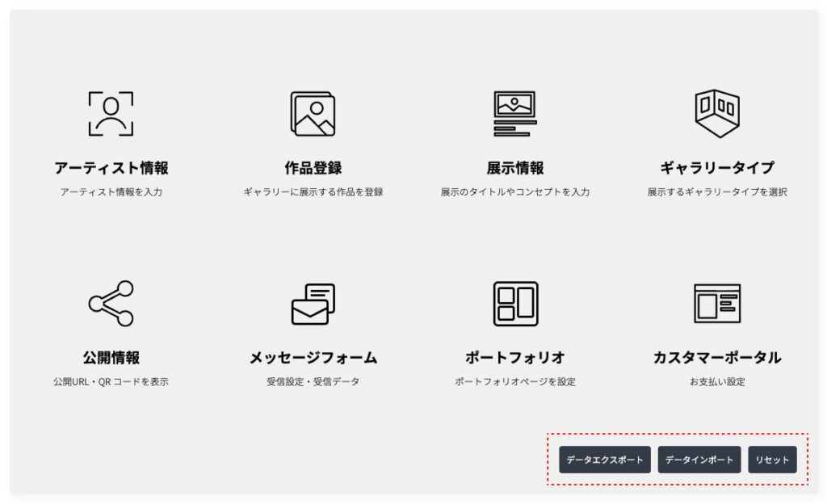Click the exhibition info monitor icon
Viewport: 827px width, 504px height.
coord(514,114)
